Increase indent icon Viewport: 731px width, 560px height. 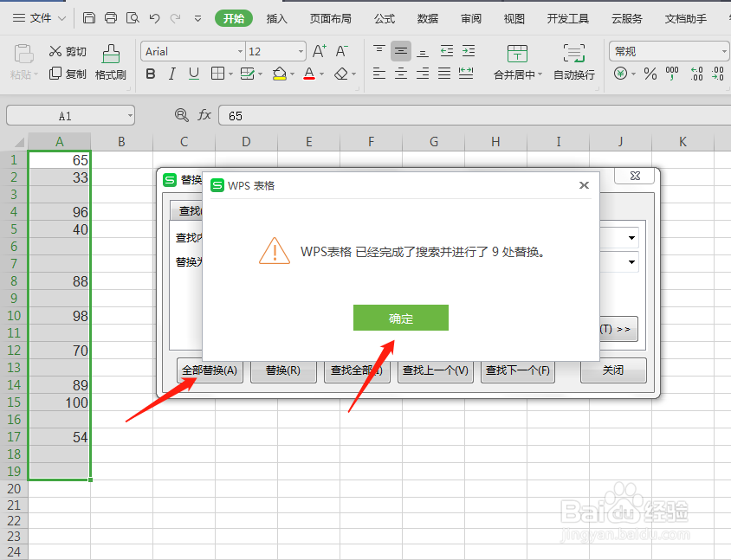point(469,51)
